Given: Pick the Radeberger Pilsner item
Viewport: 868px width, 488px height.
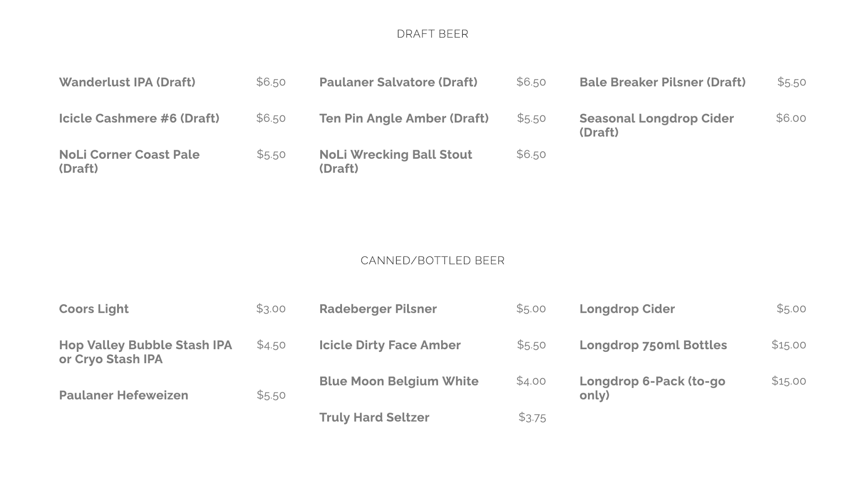Looking at the screenshot, I should pos(378,309).
